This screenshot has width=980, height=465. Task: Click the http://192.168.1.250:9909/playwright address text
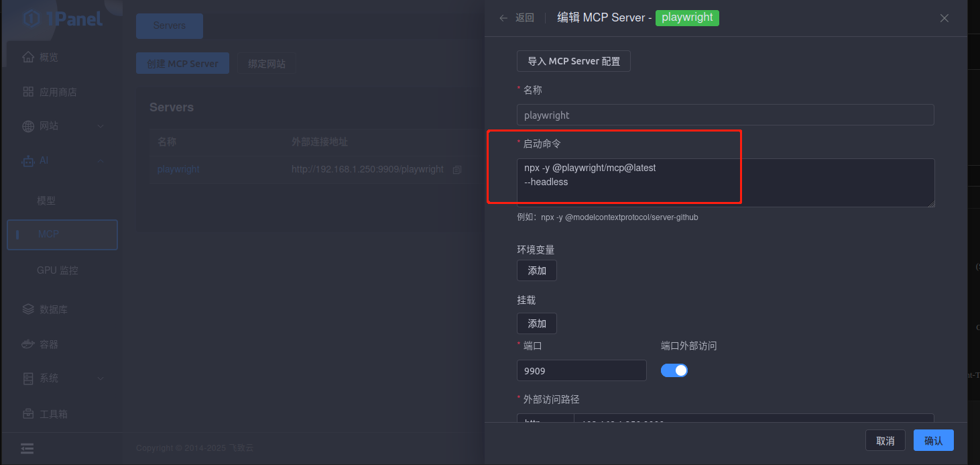point(367,170)
